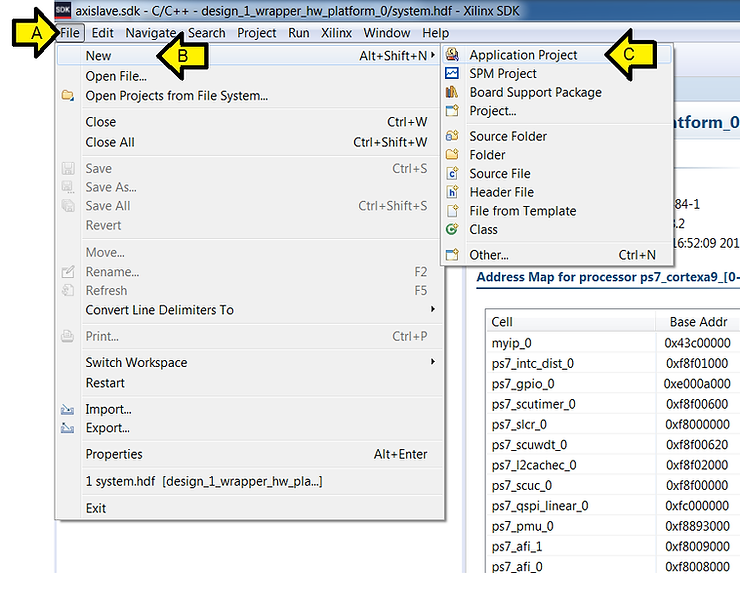Open the Xilinx menu
This screenshot has height=606, width=740.
click(336, 33)
